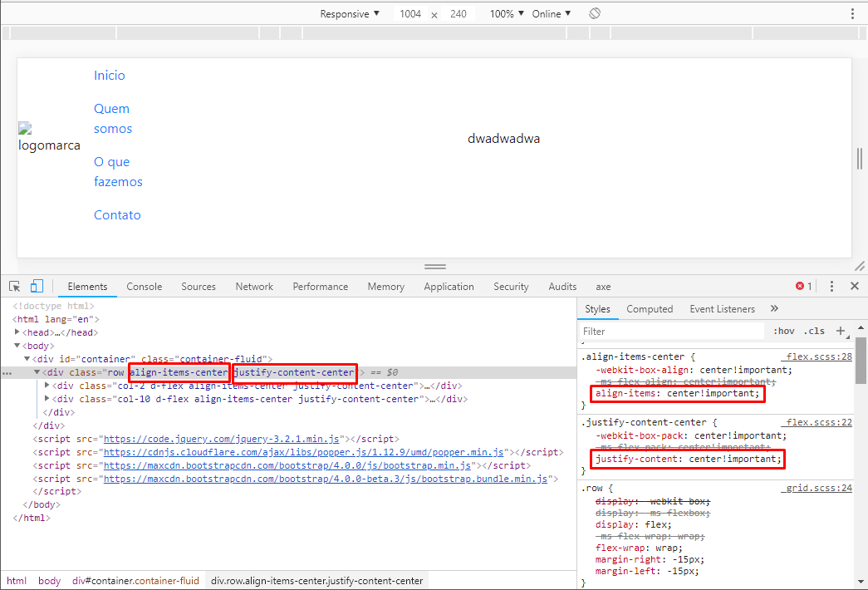The width and height of the screenshot is (868, 590).
Task: Click the viewport corner resize handle
Action: 860,267
